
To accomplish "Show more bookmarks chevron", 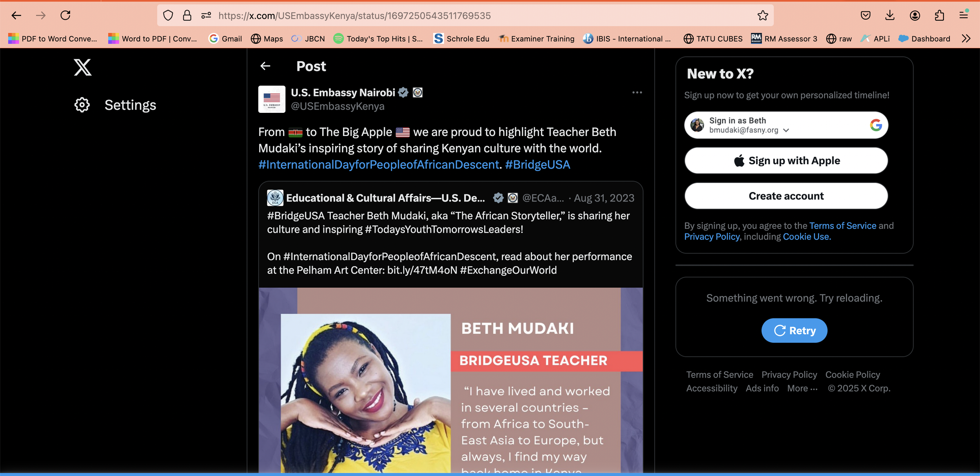I will [x=966, y=38].
